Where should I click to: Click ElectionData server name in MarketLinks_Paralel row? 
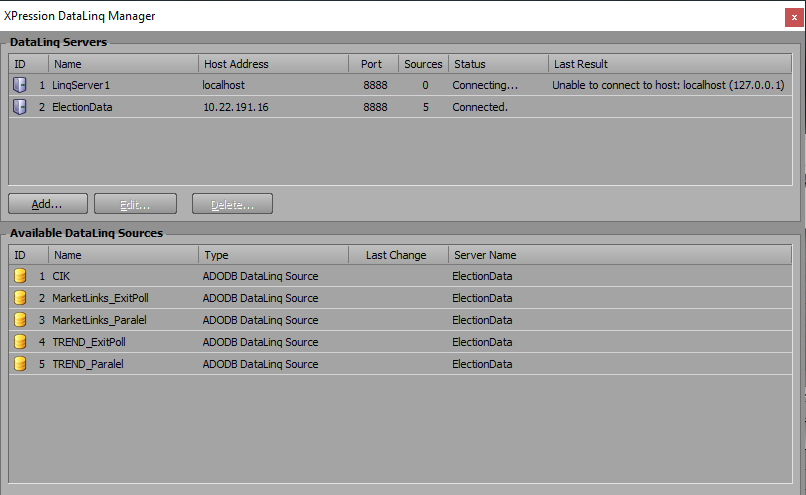[482, 320]
